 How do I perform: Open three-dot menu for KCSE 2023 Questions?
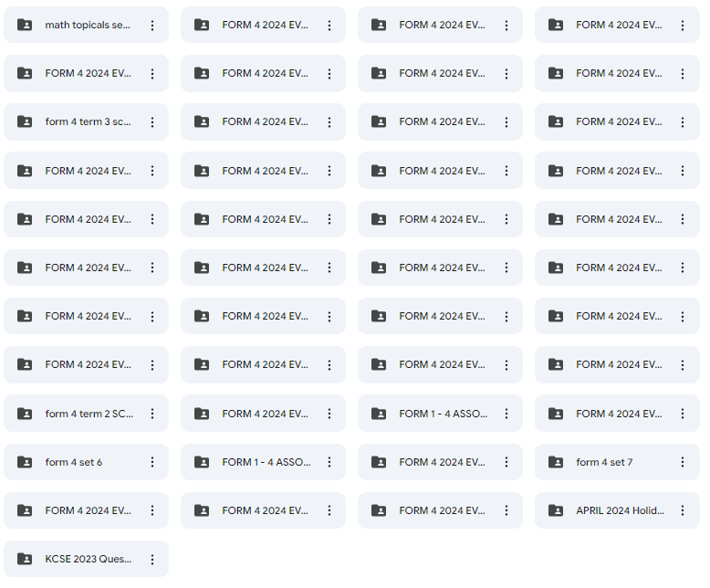(152, 560)
